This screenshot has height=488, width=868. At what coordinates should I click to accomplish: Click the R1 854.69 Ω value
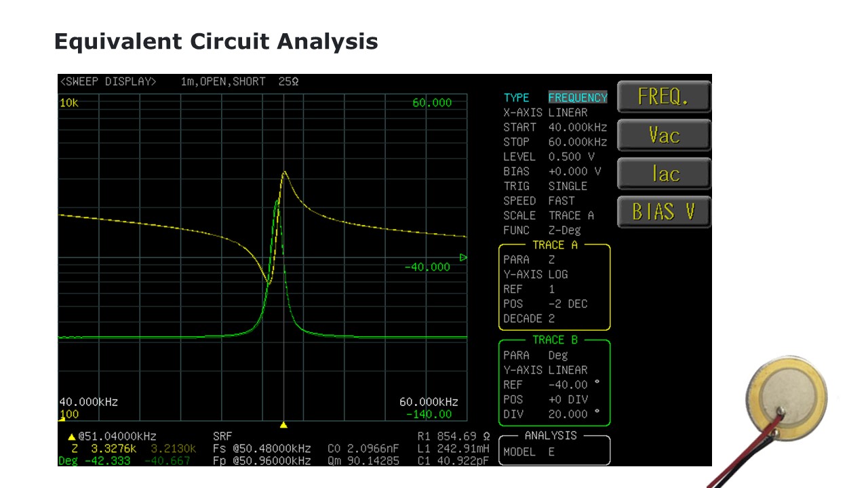454,436
